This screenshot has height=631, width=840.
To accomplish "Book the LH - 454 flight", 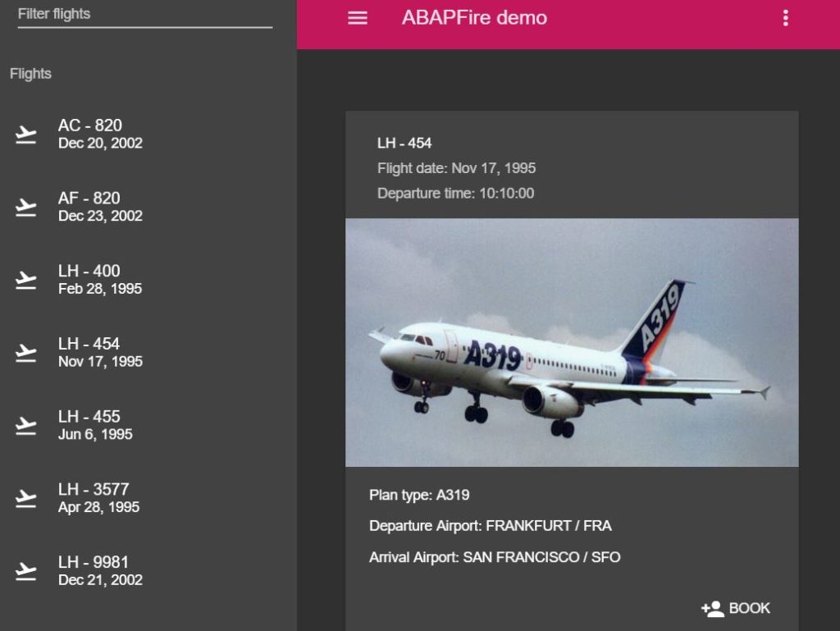I will [x=736, y=609].
